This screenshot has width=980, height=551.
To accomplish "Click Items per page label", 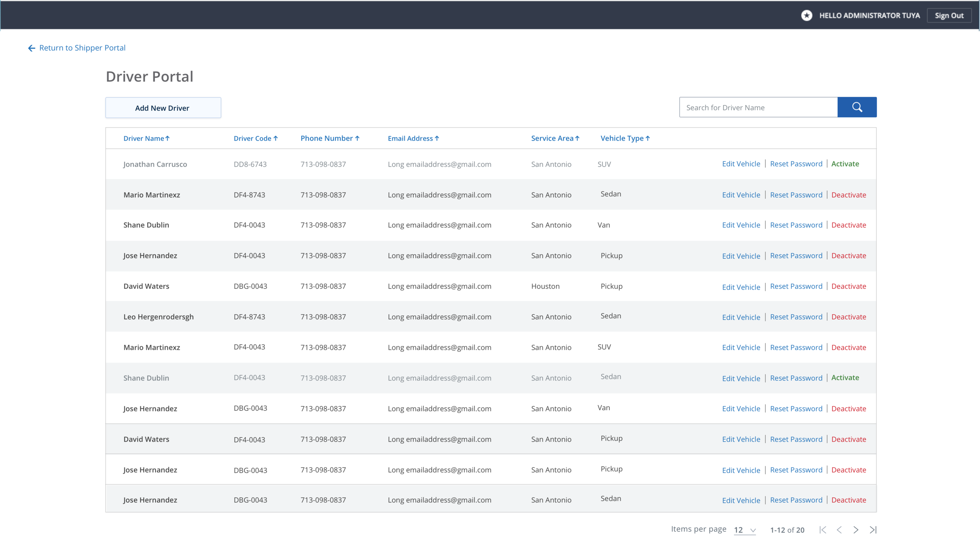I will click(x=699, y=529).
